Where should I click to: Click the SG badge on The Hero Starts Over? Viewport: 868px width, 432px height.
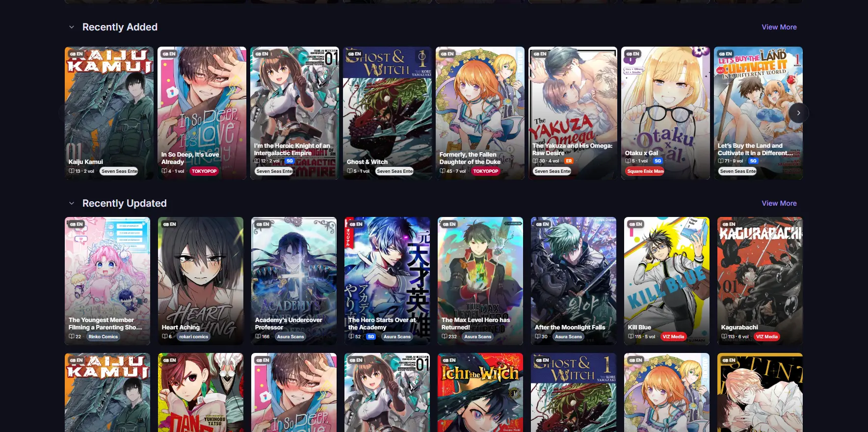click(371, 337)
